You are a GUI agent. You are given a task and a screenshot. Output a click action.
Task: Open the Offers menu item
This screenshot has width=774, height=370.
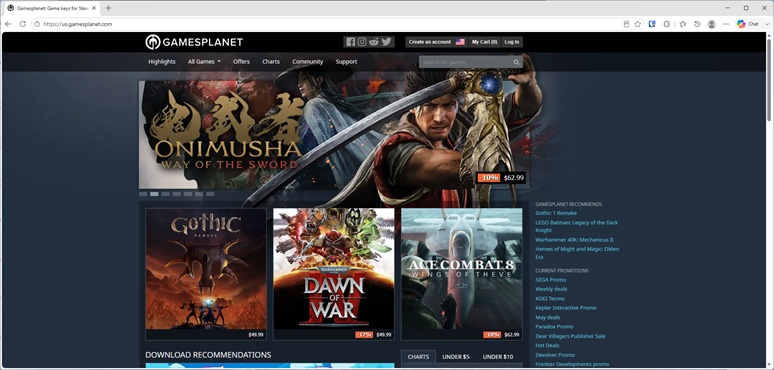(x=241, y=62)
